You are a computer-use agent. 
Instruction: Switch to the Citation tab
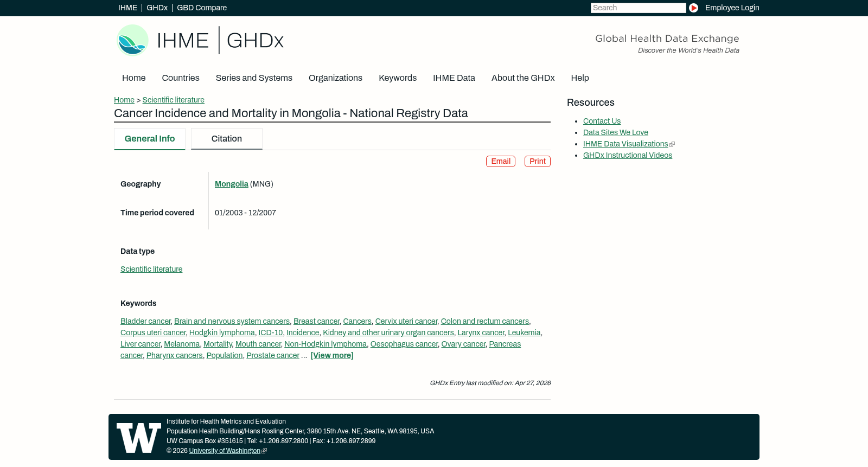(x=227, y=139)
